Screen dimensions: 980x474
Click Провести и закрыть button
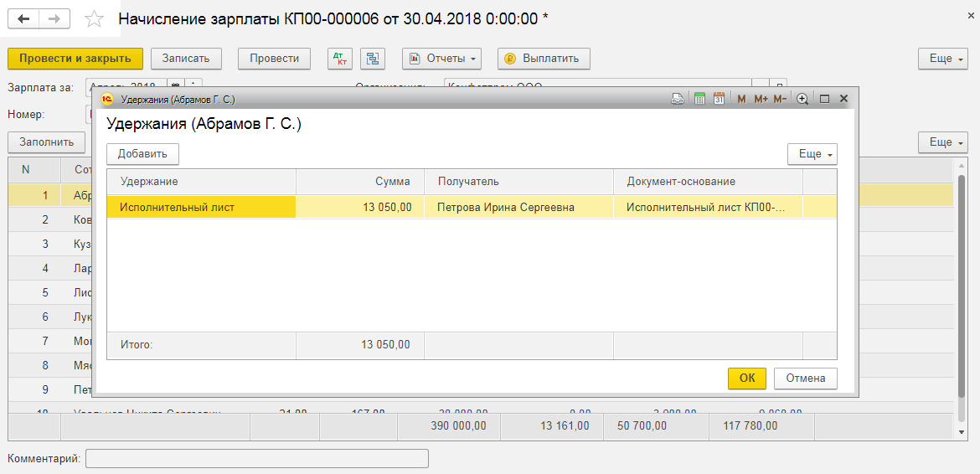pyautogui.click(x=75, y=59)
